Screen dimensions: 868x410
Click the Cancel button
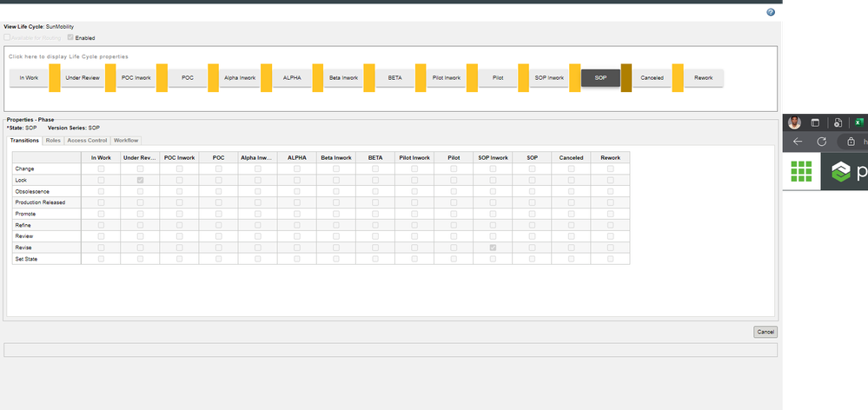765,332
